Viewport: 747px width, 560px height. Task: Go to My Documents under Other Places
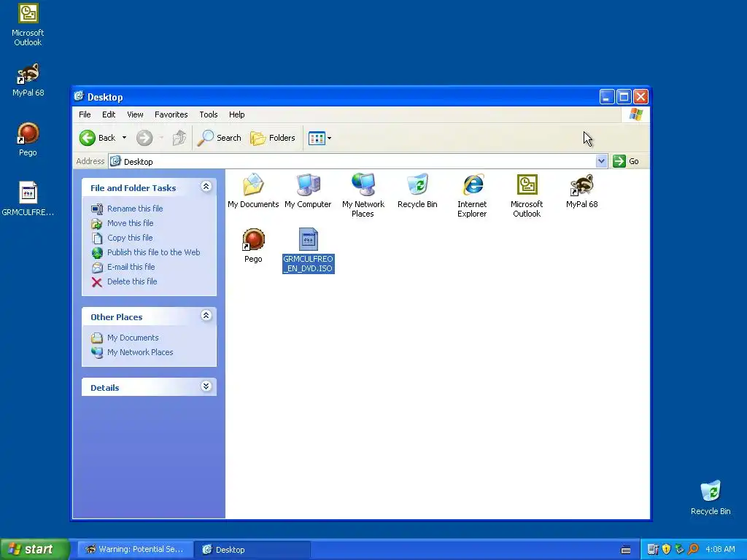[x=133, y=338]
